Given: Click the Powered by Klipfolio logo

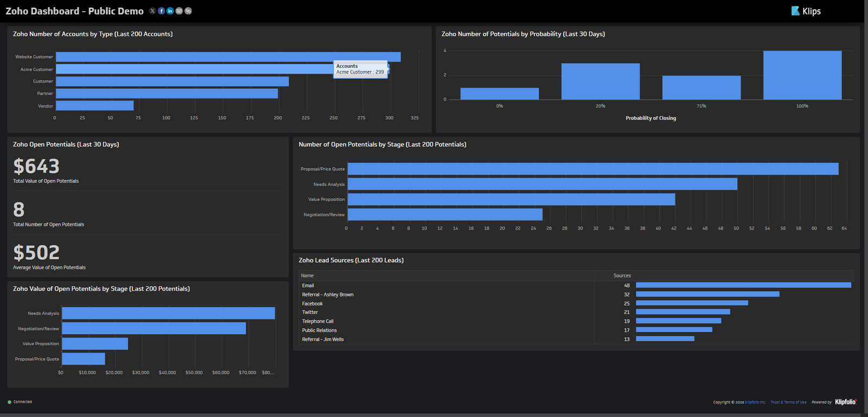Looking at the screenshot, I should (x=846, y=402).
